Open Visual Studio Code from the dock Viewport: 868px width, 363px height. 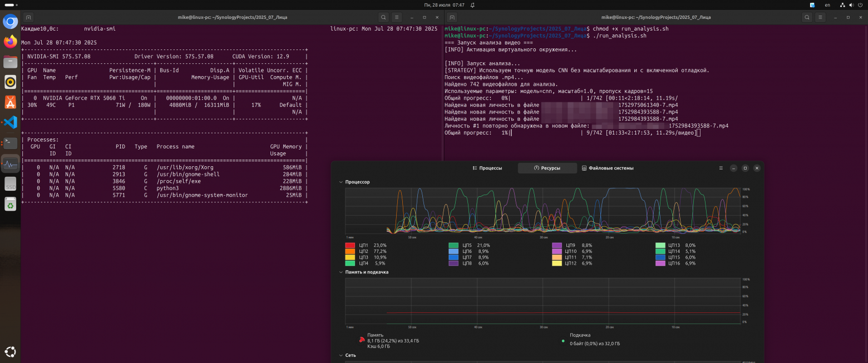(10, 122)
